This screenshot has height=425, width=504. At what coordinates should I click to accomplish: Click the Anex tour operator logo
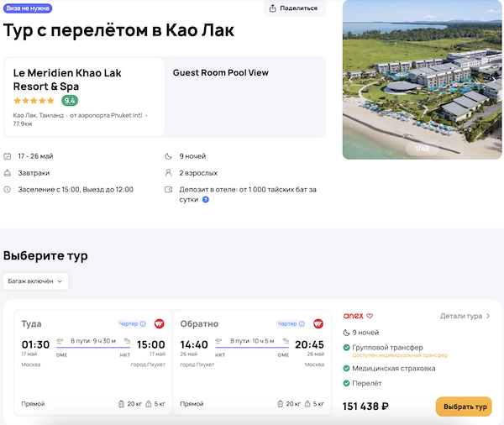point(353,316)
